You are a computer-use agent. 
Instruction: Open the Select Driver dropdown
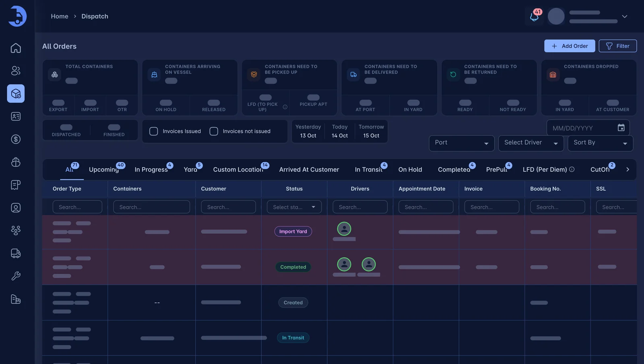[531, 143]
